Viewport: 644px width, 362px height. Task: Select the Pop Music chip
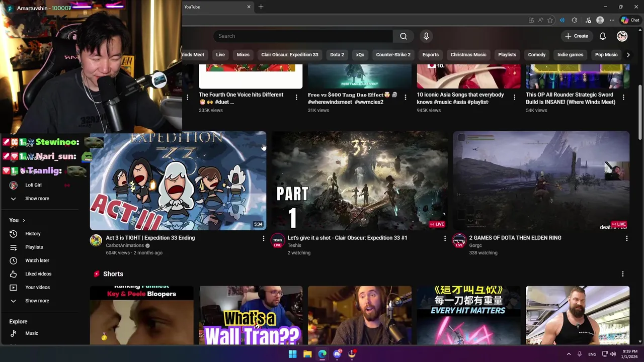coord(606,55)
